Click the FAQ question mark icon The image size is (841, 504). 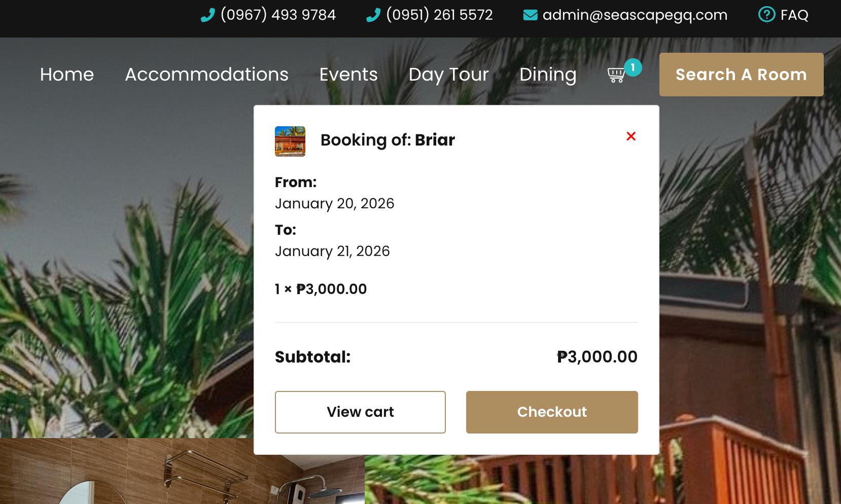(x=766, y=15)
